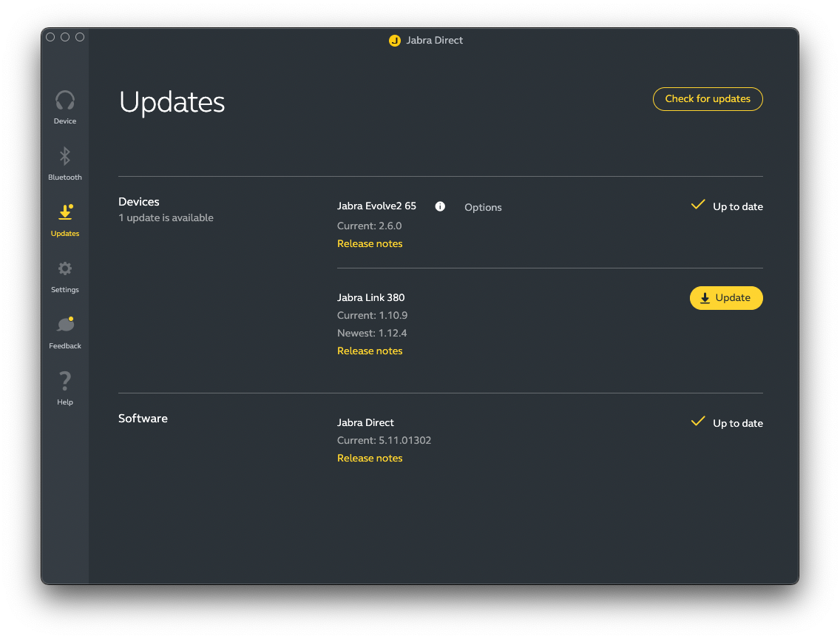
Task: Click the Jabra logo in the title bar
Action: click(395, 41)
